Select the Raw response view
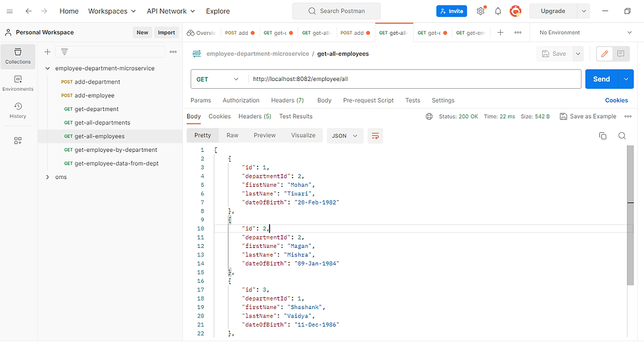Viewport: 644px width, 342px height. (x=233, y=135)
